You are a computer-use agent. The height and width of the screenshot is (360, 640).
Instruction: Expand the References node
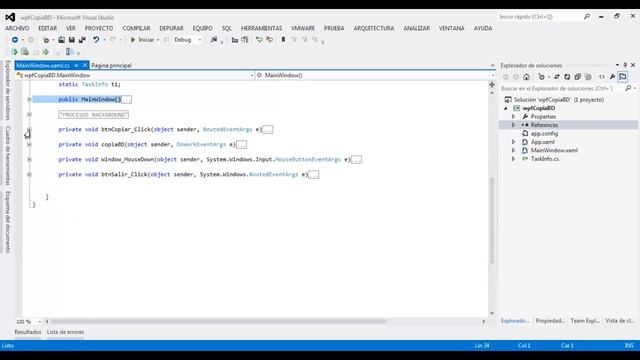513,125
